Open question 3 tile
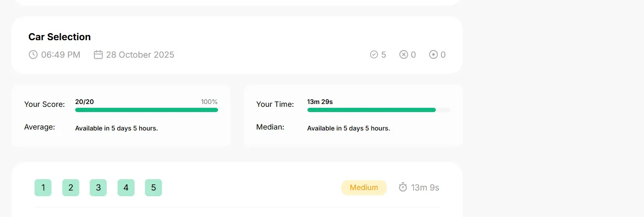 coord(98,188)
